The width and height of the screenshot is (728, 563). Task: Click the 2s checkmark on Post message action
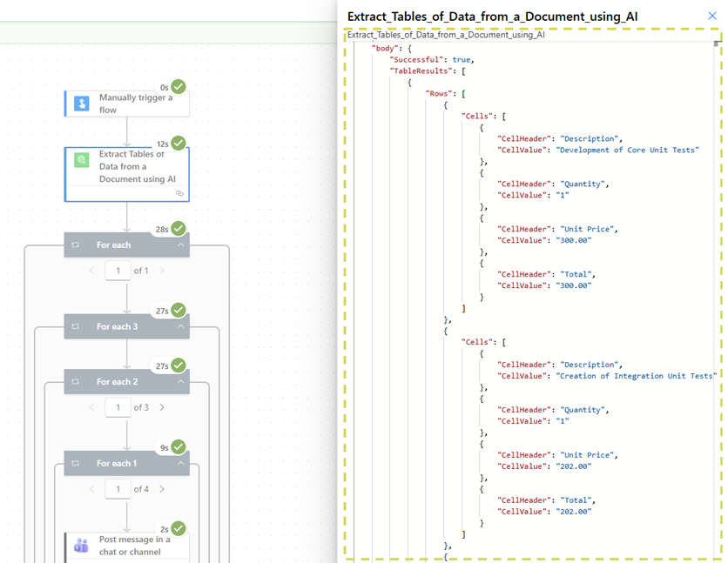178,528
